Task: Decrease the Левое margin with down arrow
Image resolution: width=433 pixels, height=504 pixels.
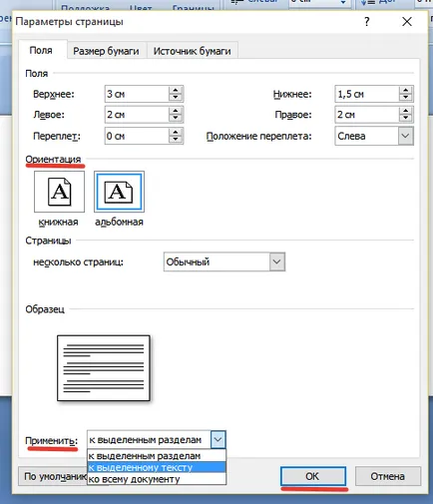Action: [176, 119]
